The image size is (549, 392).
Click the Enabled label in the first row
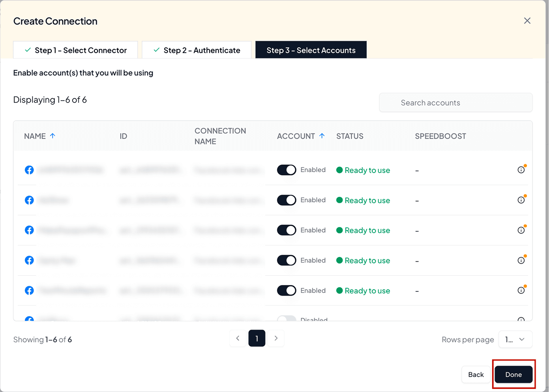coord(313,170)
